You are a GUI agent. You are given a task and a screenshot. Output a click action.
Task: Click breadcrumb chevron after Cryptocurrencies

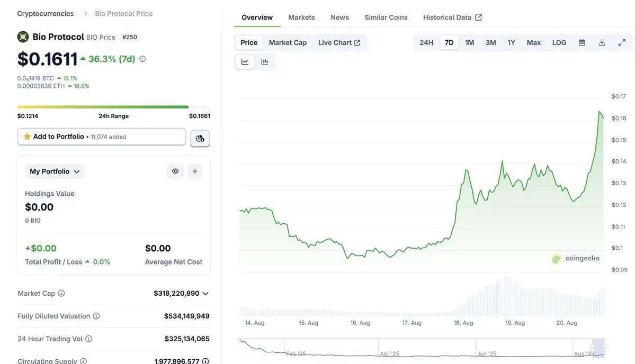[85, 14]
